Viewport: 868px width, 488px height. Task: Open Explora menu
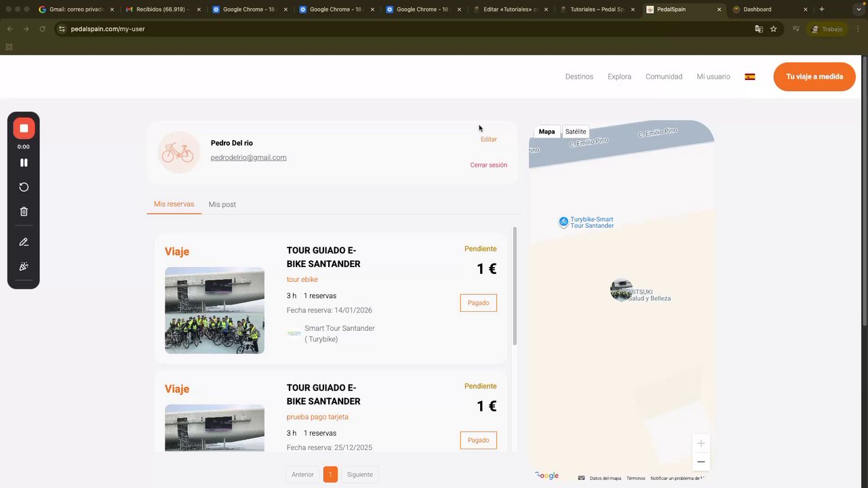point(619,77)
